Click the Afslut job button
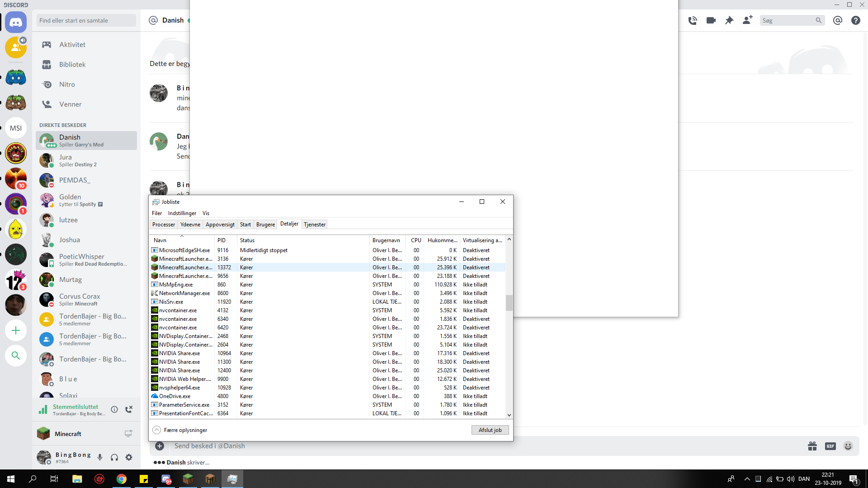 (x=490, y=430)
